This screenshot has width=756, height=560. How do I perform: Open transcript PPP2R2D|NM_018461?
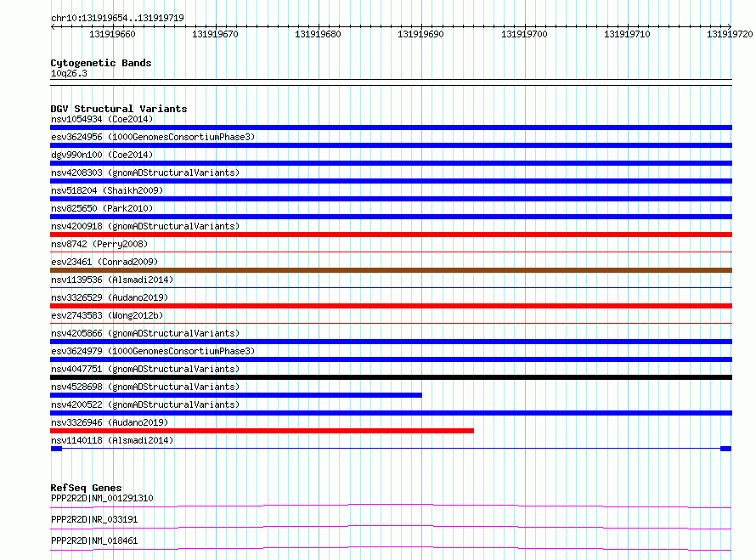94,540
